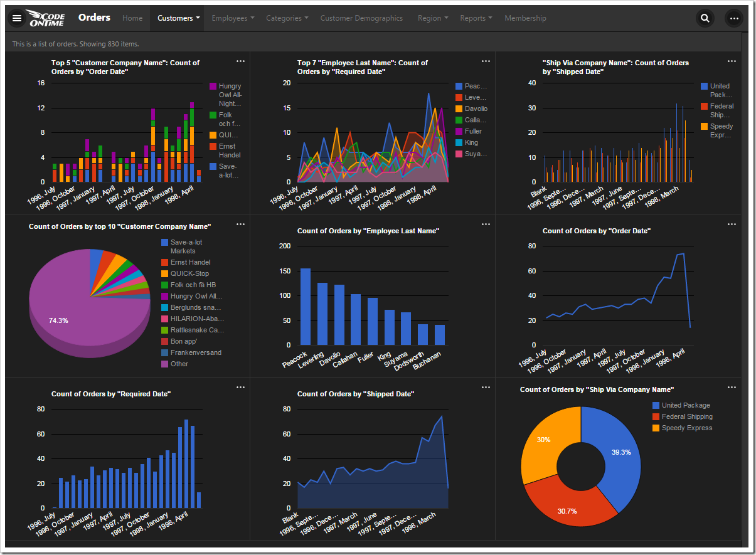Open options menu of Ship Via column chart
This screenshot has width=756, height=555.
732,61
